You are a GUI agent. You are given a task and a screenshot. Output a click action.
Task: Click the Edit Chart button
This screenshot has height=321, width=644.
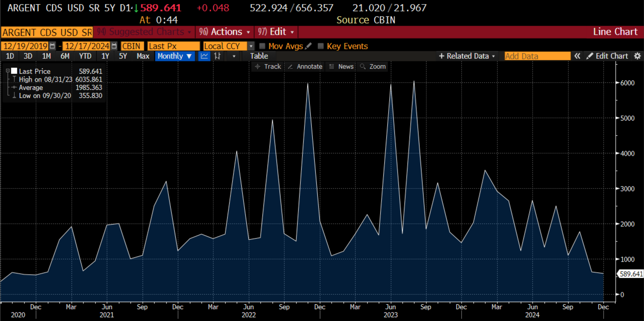coord(607,56)
